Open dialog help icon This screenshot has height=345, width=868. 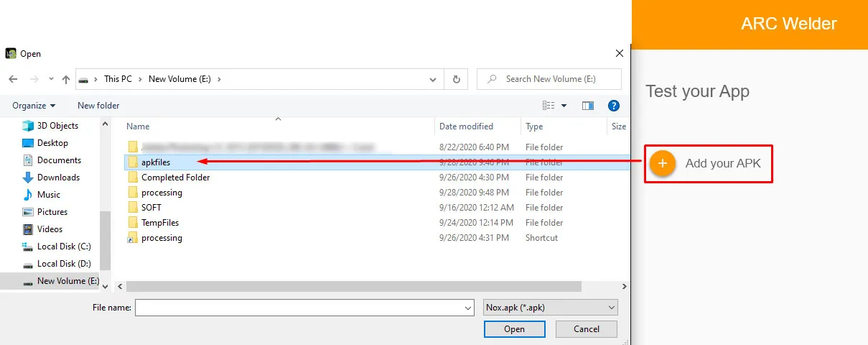point(614,106)
